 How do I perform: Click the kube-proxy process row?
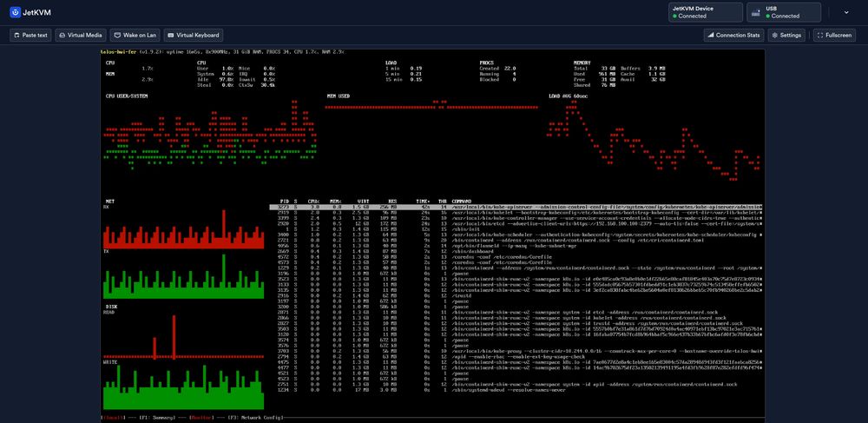(516, 352)
